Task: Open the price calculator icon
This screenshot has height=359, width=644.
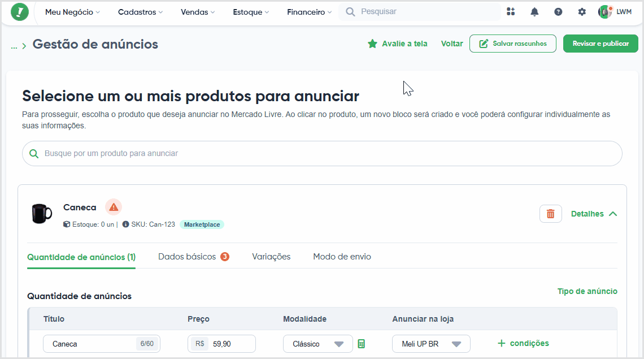Action: point(362,344)
